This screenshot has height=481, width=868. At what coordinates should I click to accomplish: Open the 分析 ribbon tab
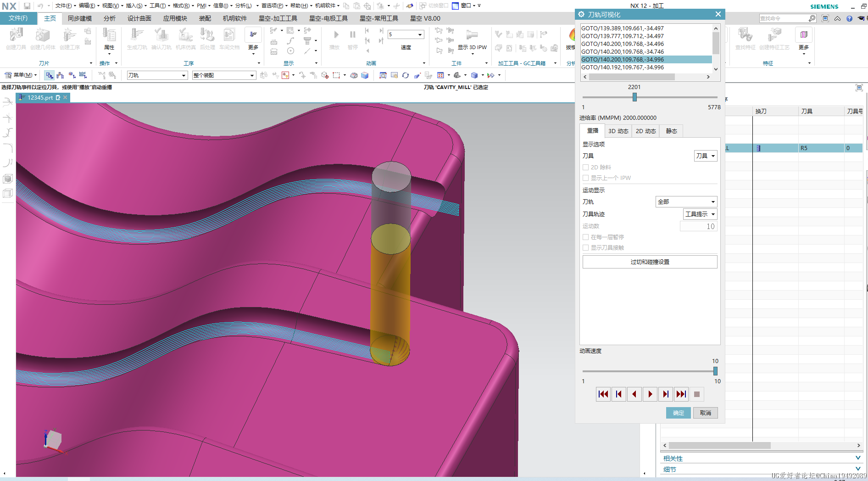coord(109,18)
